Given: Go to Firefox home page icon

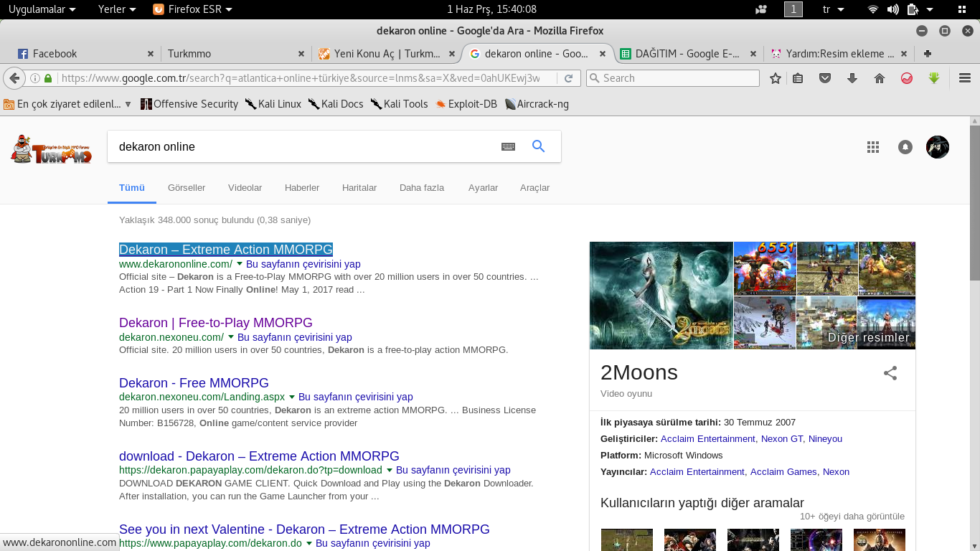Looking at the screenshot, I should point(880,78).
